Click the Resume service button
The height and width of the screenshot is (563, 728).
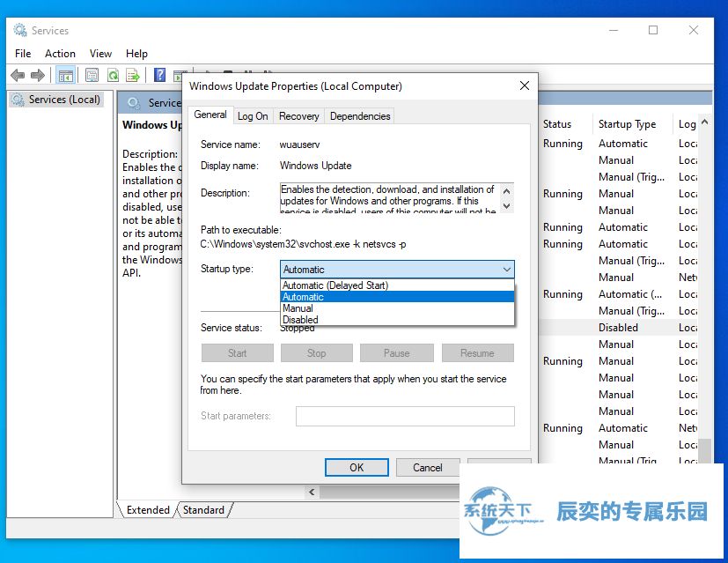[478, 353]
